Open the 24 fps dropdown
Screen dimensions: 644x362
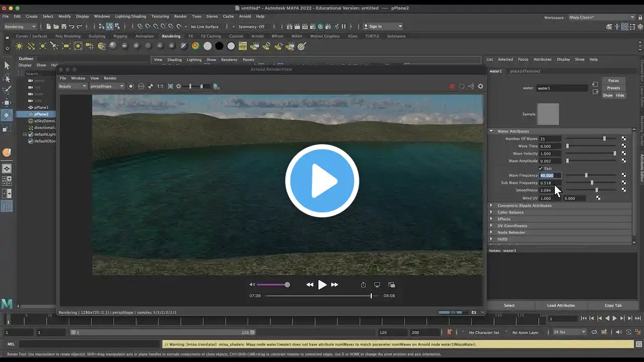[x=570, y=332]
